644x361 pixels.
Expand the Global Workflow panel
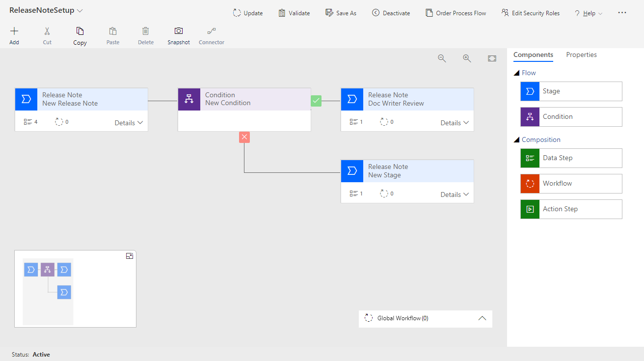click(482, 318)
